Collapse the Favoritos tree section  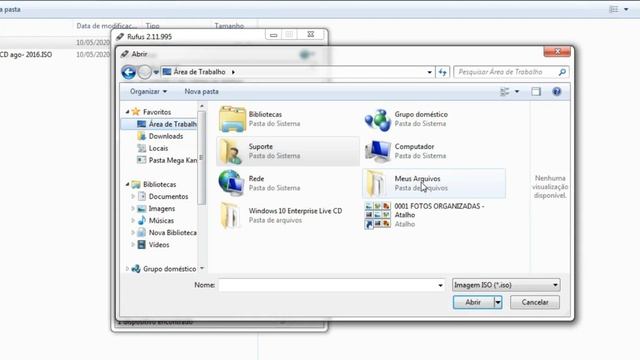coord(127,111)
